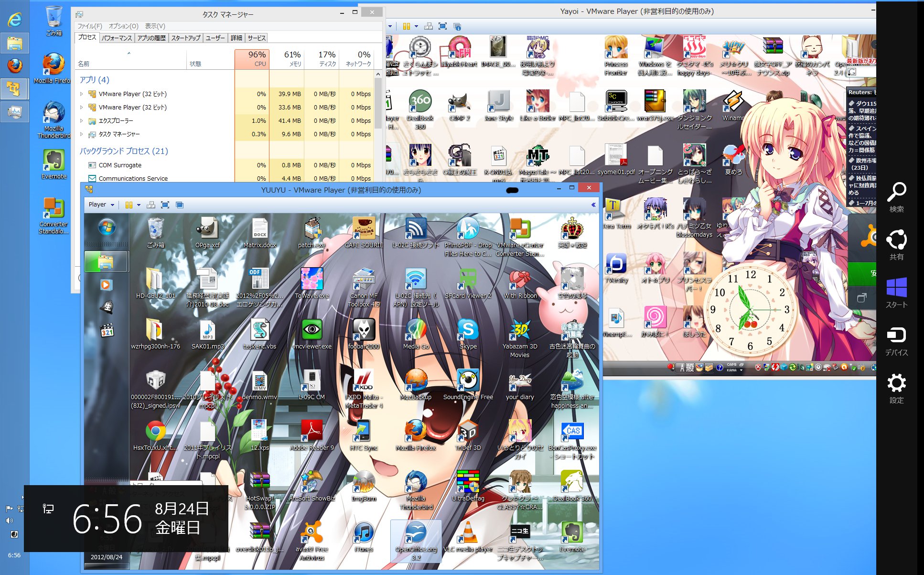Screen dimensions: 924x575
Task: Switch to パフォーマンス tab
Action: click(x=117, y=38)
